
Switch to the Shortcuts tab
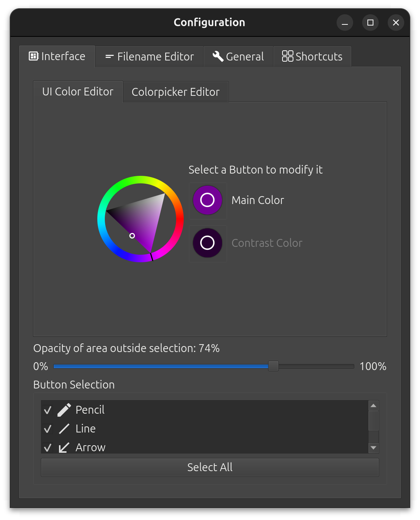click(x=312, y=57)
